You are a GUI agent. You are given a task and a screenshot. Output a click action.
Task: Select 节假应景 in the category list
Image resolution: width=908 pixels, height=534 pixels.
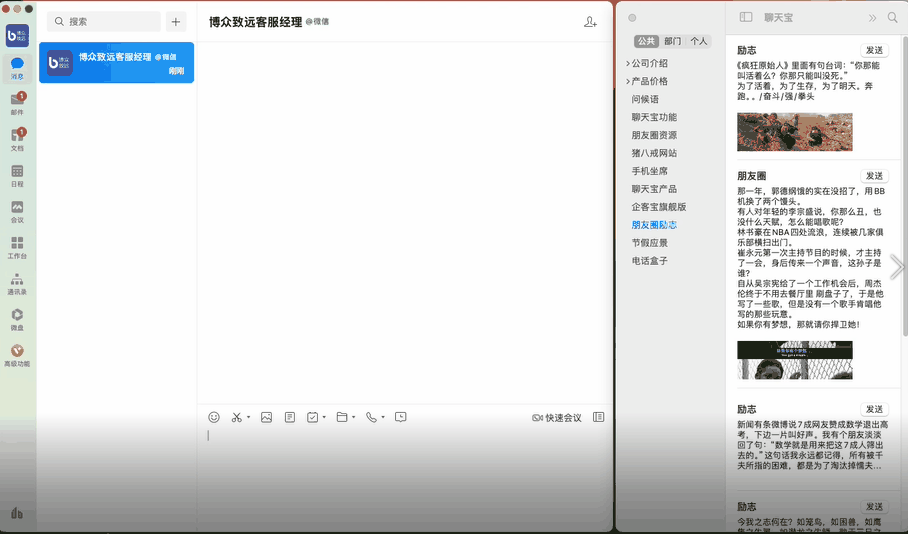coord(649,243)
